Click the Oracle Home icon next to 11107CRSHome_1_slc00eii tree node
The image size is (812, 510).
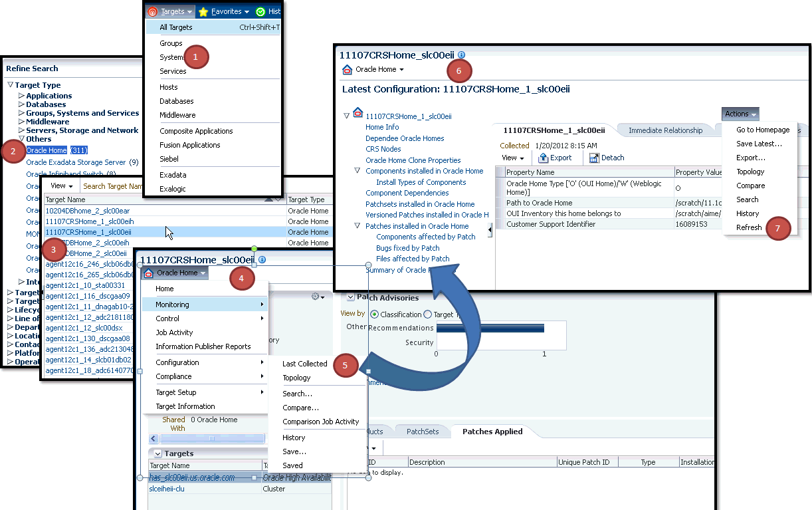356,114
